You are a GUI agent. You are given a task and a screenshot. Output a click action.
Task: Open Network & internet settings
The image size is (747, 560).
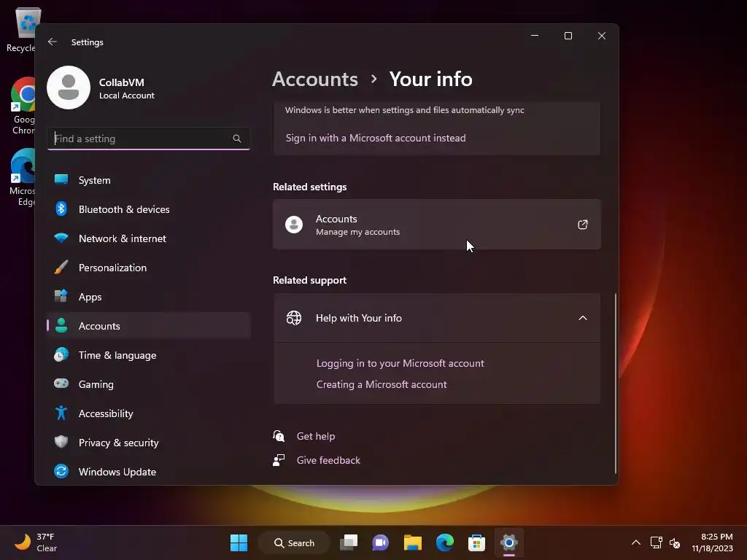149,238
